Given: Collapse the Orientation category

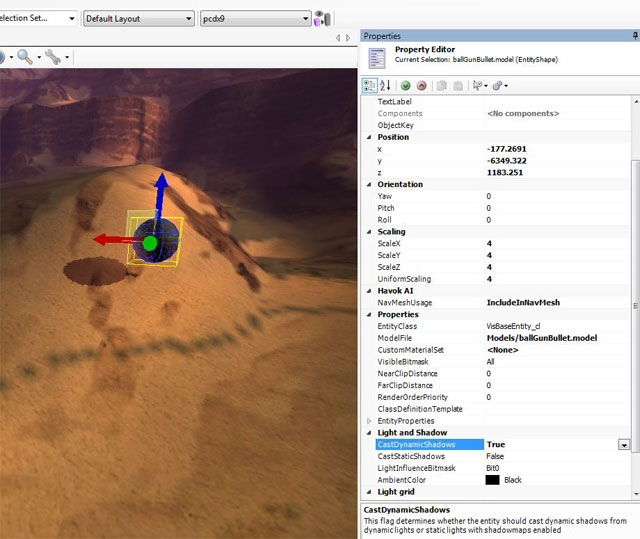Looking at the screenshot, I should point(369,184).
